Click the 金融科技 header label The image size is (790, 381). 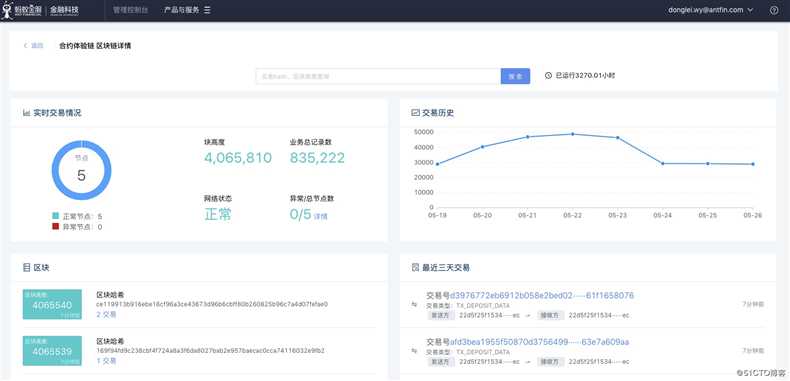tap(65, 10)
